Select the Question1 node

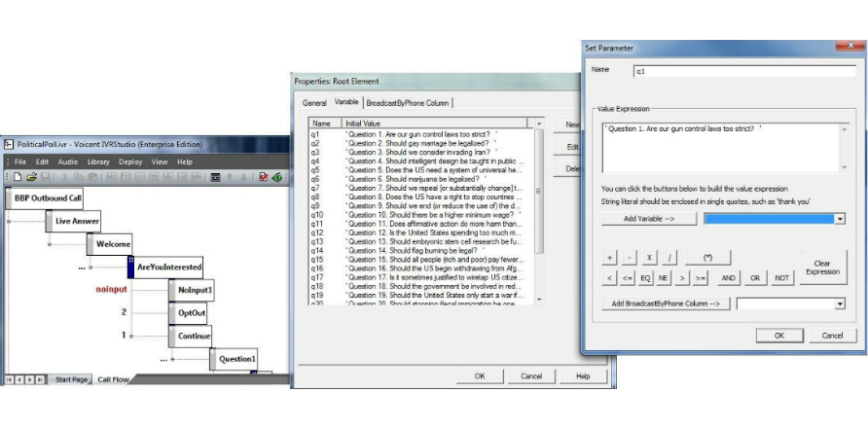(x=235, y=359)
